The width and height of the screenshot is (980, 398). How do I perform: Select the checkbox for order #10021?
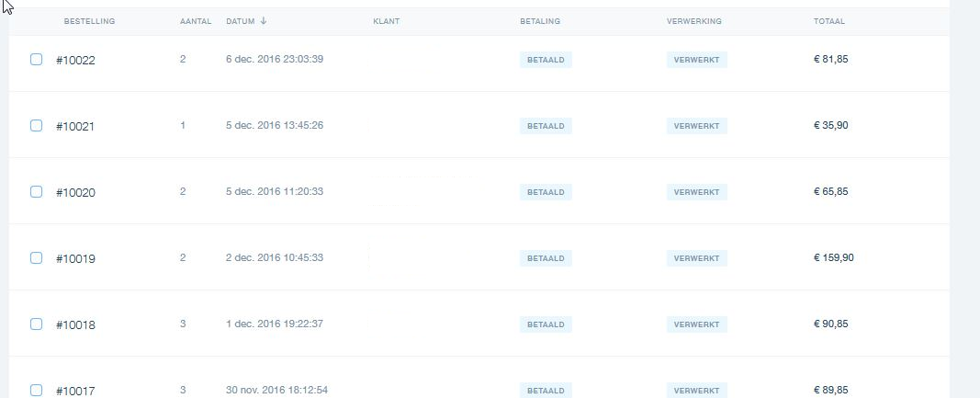coord(36,126)
